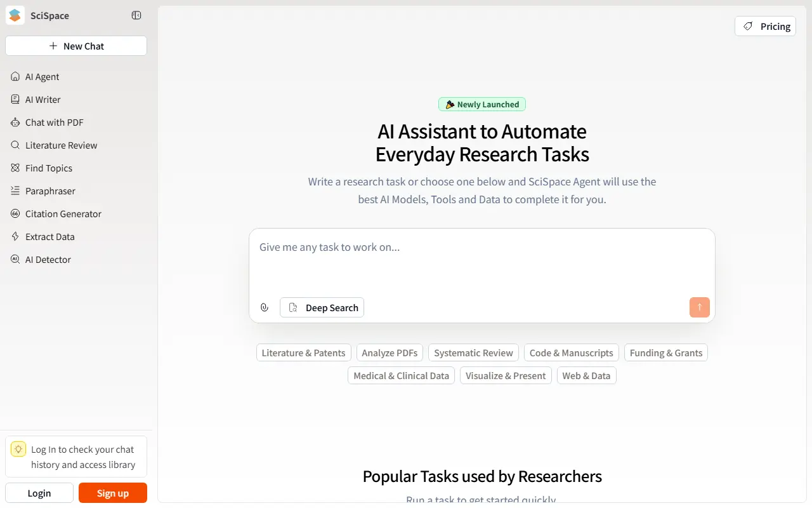This screenshot has height=508, width=812.
Task: Start a New Chat
Action: click(x=76, y=46)
